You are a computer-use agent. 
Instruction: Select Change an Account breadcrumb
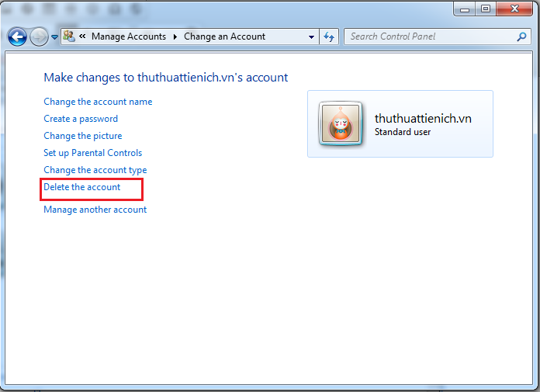[x=224, y=36]
